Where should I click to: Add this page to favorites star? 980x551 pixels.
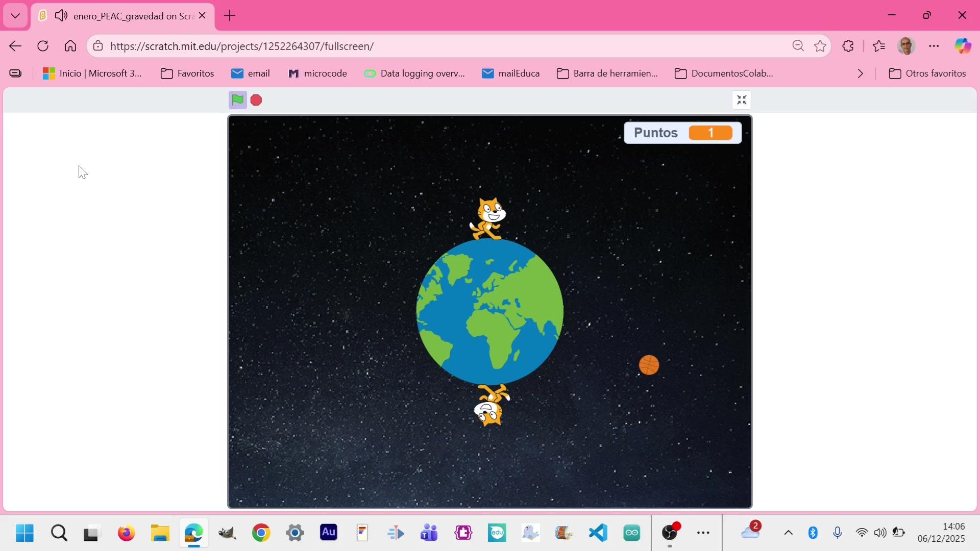(820, 46)
